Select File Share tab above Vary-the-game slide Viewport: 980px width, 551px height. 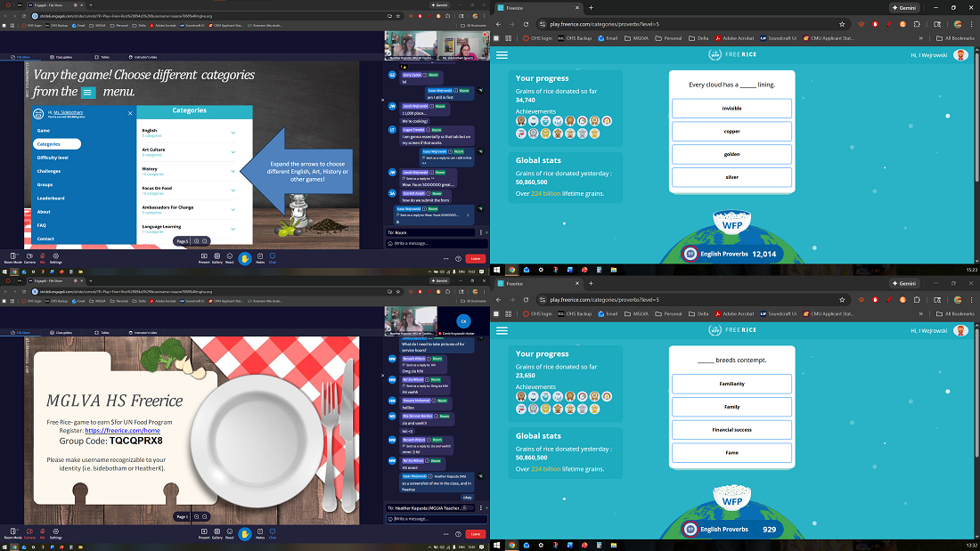coord(20,57)
